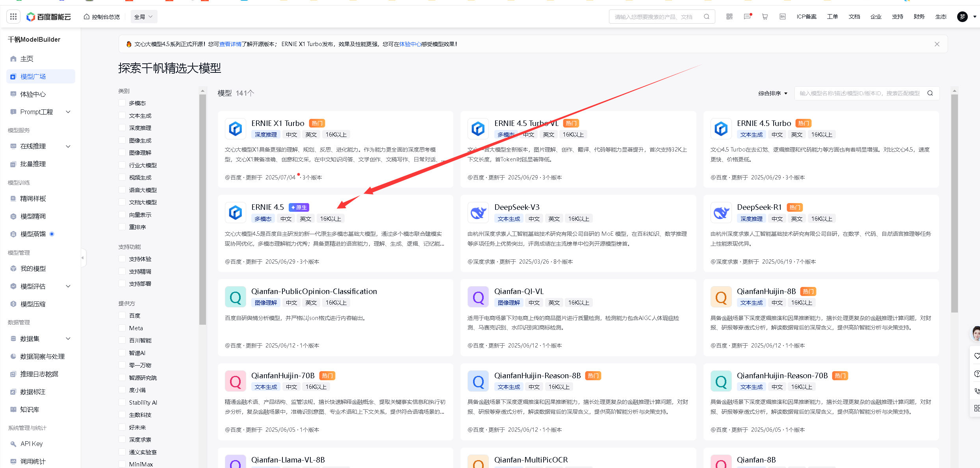Go to 控制台总览

tap(102, 17)
